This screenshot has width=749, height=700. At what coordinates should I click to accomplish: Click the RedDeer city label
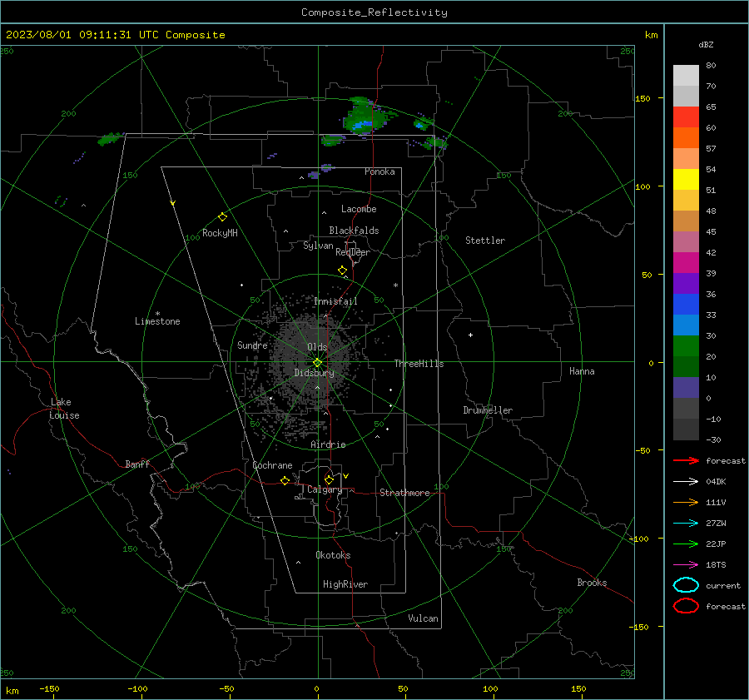pyautogui.click(x=353, y=252)
